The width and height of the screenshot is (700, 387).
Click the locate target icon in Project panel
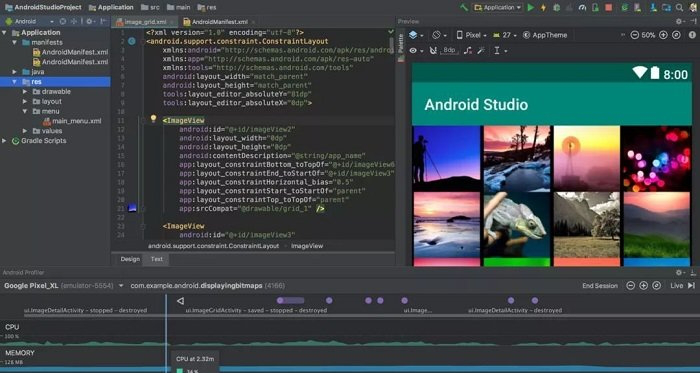[62, 21]
